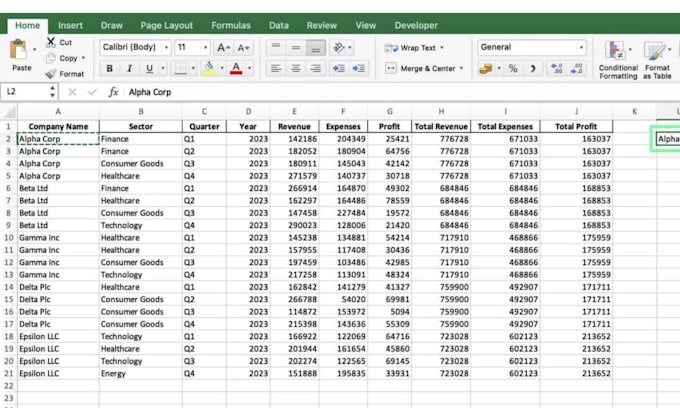Screen dimensions: 680x408
Task: Switch to the Data tab
Action: 278,25
